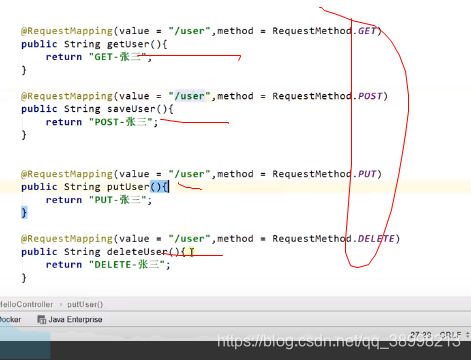471x360 pixels.
Task: Place cursor on RequestMethod.GET constant
Action: coord(367,31)
